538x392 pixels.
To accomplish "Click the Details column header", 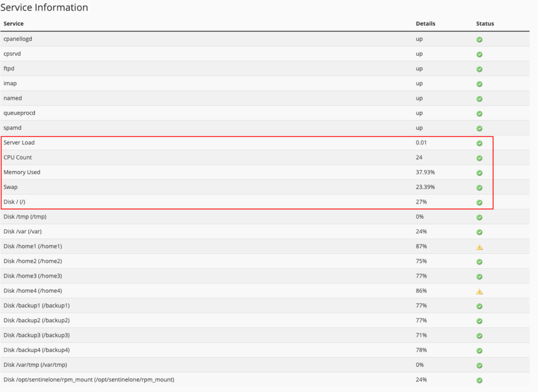I will [x=426, y=24].
